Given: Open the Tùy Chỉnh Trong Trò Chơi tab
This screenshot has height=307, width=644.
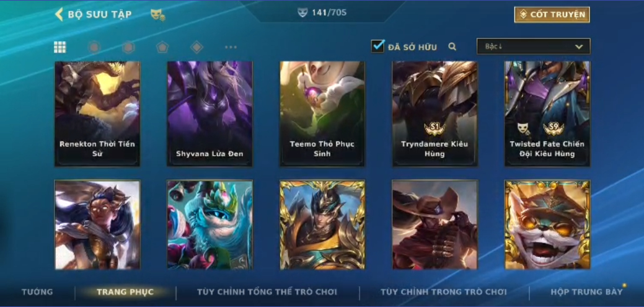Looking at the screenshot, I should (444, 292).
